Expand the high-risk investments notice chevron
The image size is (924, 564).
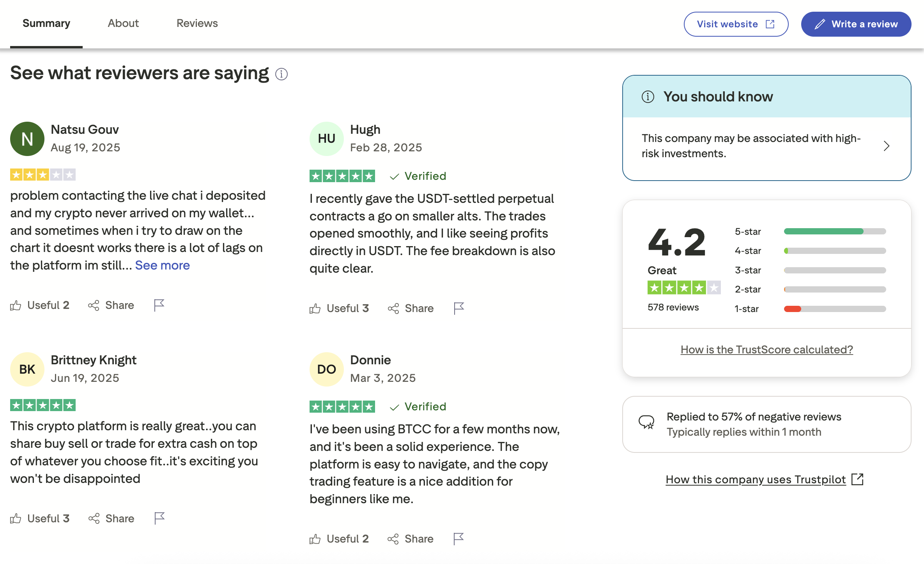tap(887, 146)
